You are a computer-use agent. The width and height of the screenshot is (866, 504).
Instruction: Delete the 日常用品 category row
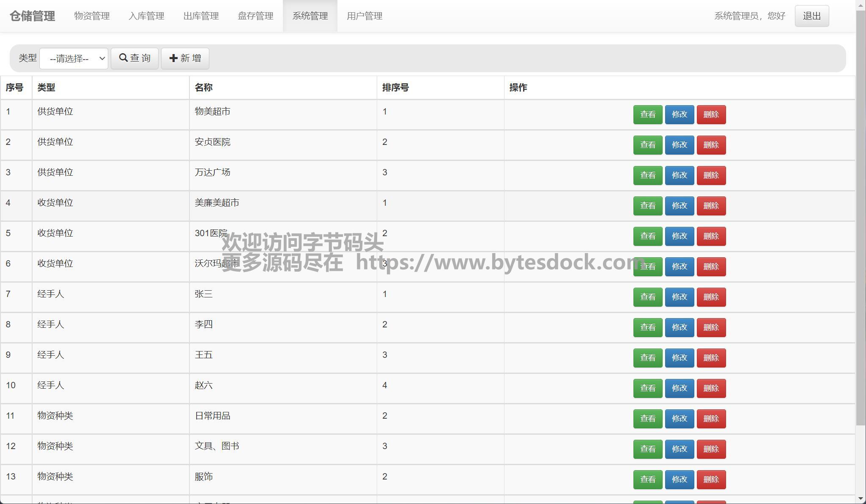coord(711,419)
